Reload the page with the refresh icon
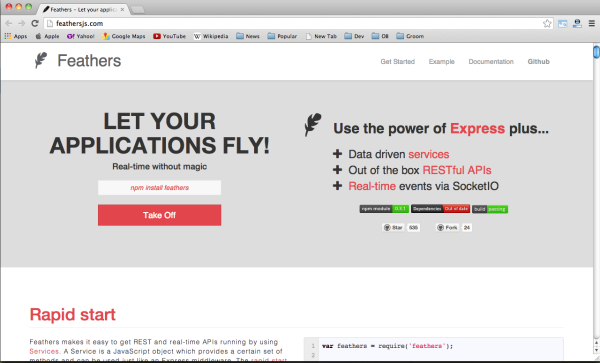The width and height of the screenshot is (600, 363). click(35, 23)
